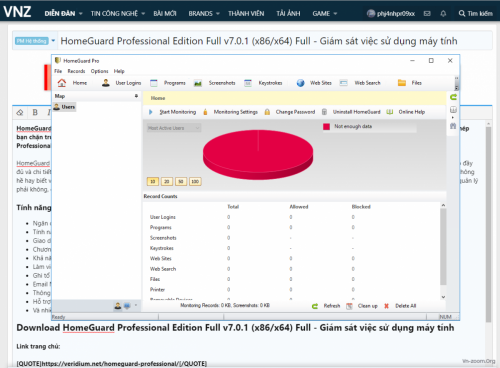500x368 pixels.
Task: Open THÀNH VIÊN in the VNZ navigation
Action: click(x=246, y=14)
